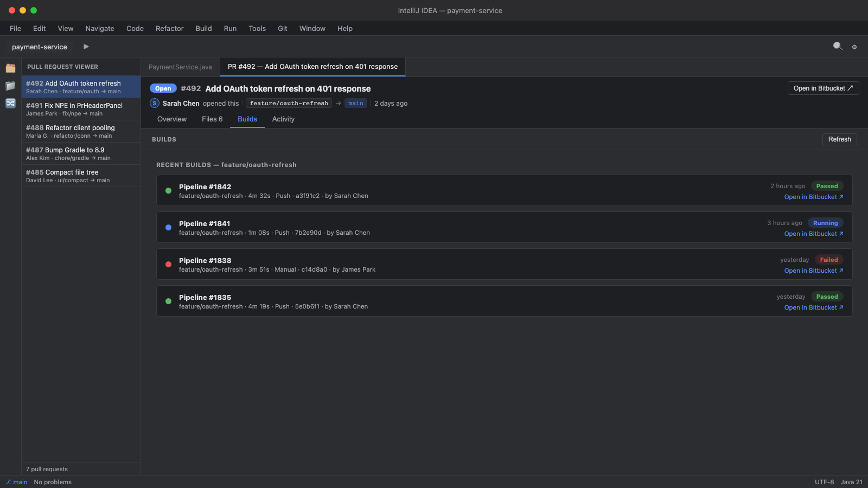Click the Open in Bitbucket header button

823,88
